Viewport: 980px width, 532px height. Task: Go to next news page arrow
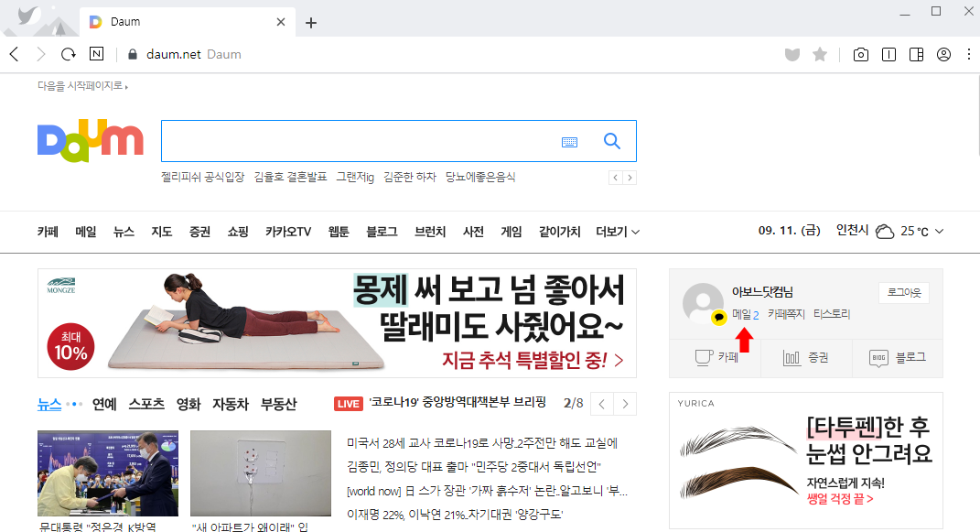[625, 404]
